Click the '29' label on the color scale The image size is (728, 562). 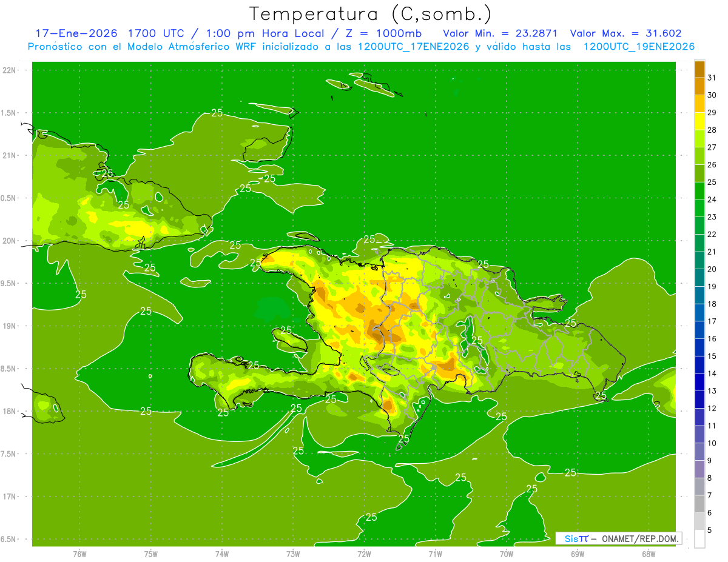712,113
